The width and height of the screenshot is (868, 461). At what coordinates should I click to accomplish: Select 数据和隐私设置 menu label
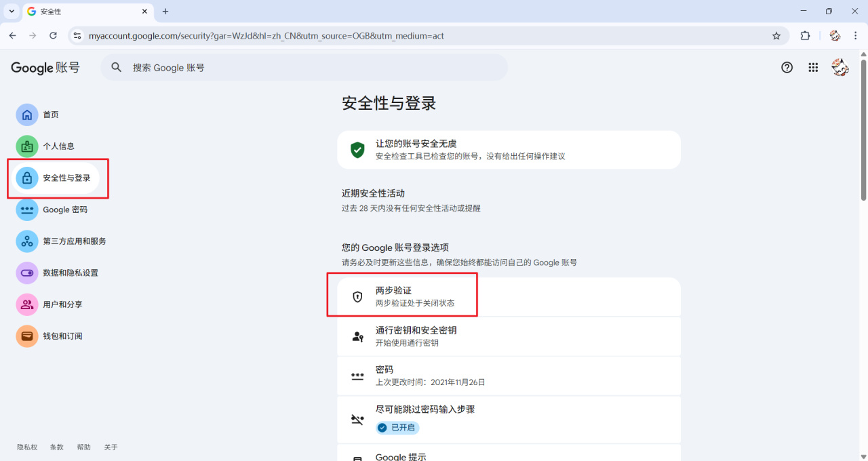tap(71, 273)
